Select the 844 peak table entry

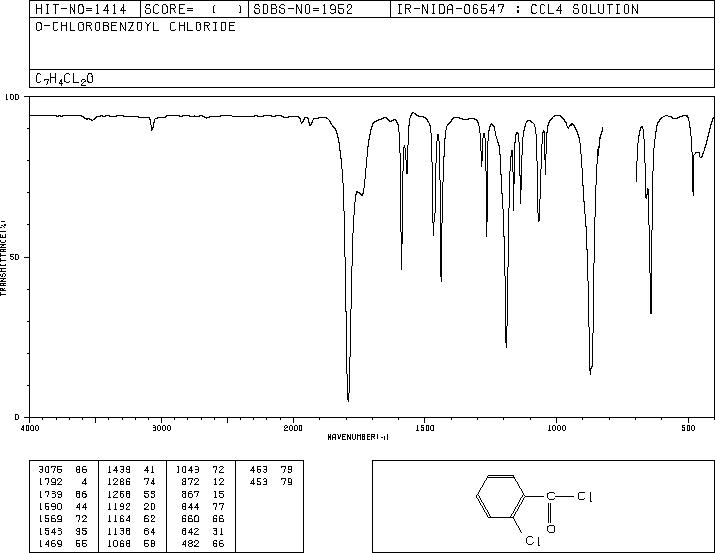[x=191, y=506]
